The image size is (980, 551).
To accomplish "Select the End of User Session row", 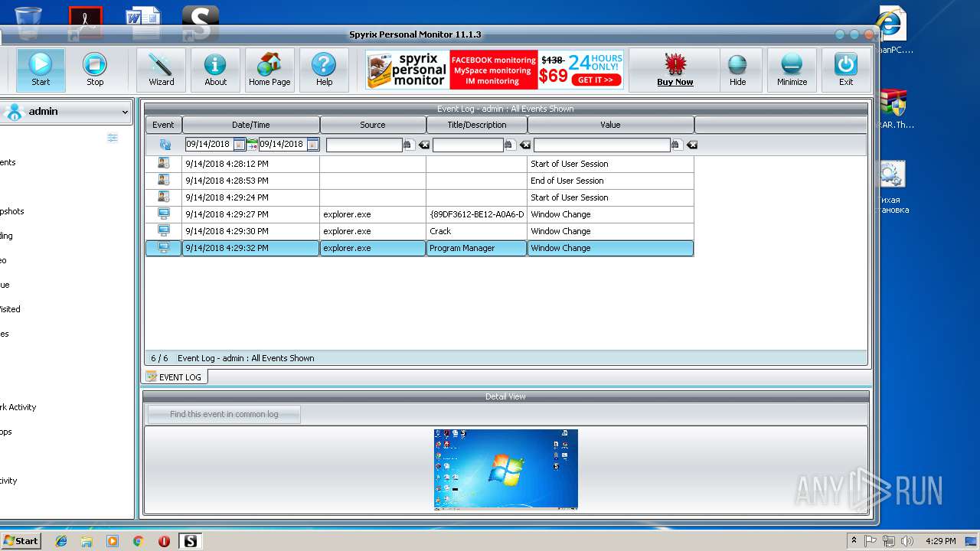I will click(420, 181).
